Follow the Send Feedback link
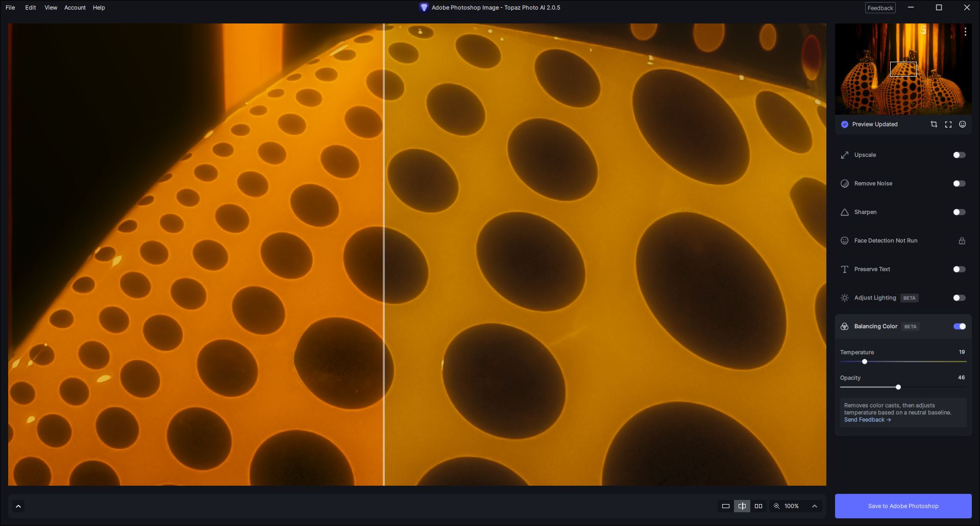This screenshot has height=526, width=980. point(867,420)
